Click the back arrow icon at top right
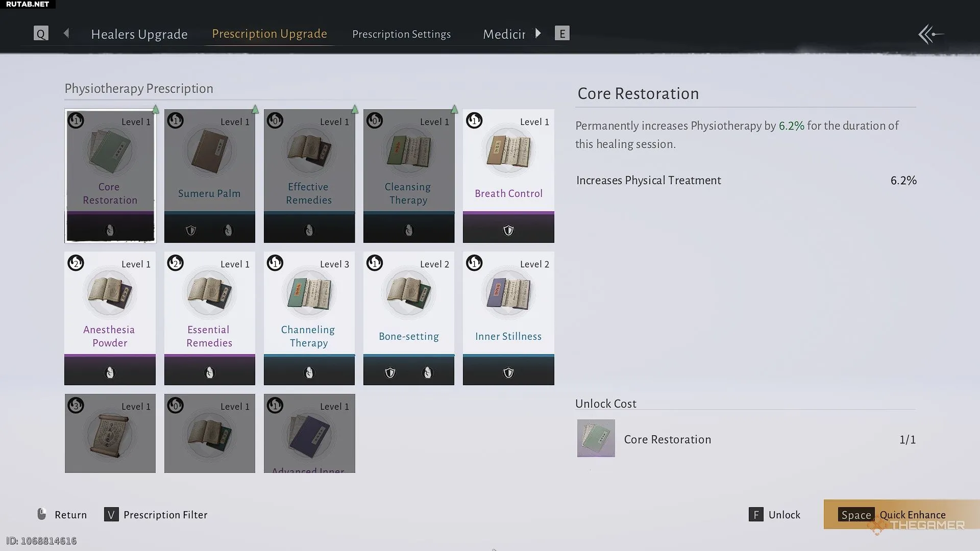The height and width of the screenshot is (551, 980). (930, 35)
